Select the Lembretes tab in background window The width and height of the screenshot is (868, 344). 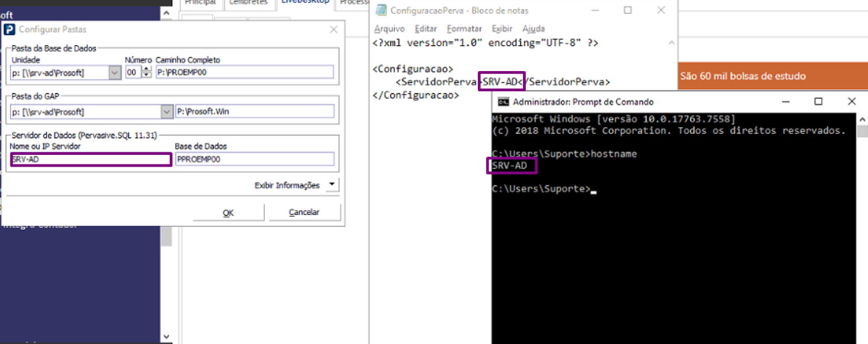(249, 3)
